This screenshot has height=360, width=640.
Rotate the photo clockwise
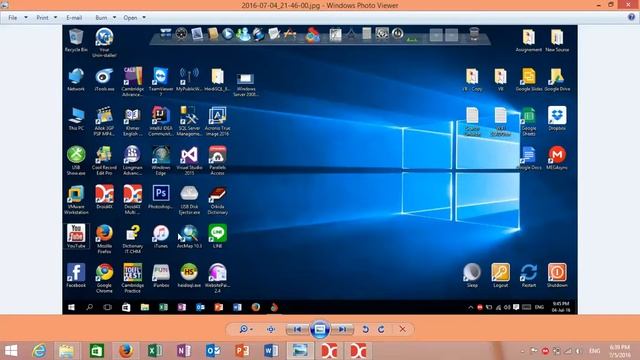pos(381,329)
